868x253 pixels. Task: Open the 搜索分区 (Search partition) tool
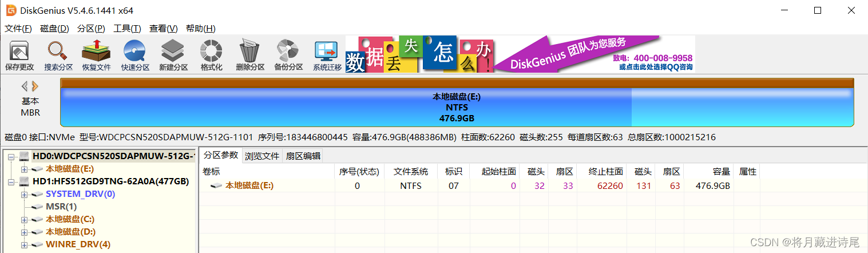pyautogui.click(x=58, y=56)
